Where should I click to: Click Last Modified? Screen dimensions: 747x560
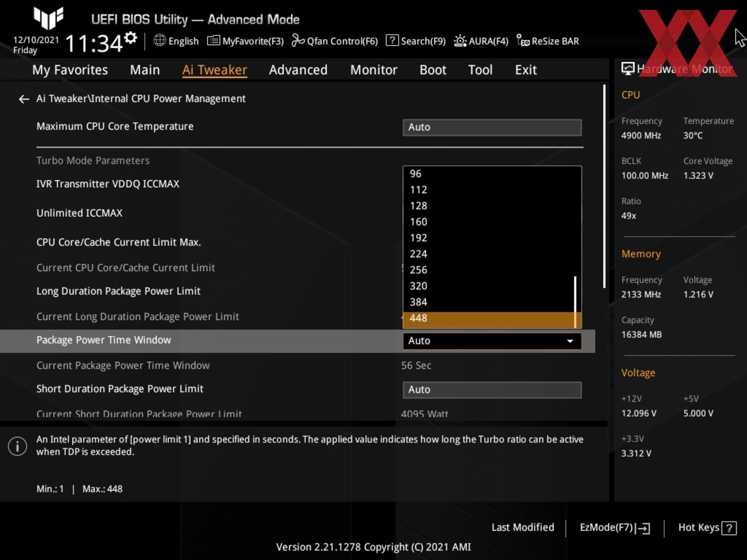click(523, 528)
